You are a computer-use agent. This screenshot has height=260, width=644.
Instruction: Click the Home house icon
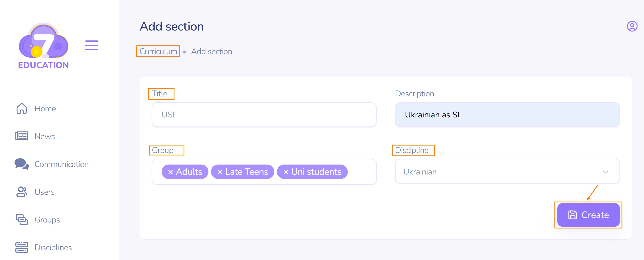point(22,109)
